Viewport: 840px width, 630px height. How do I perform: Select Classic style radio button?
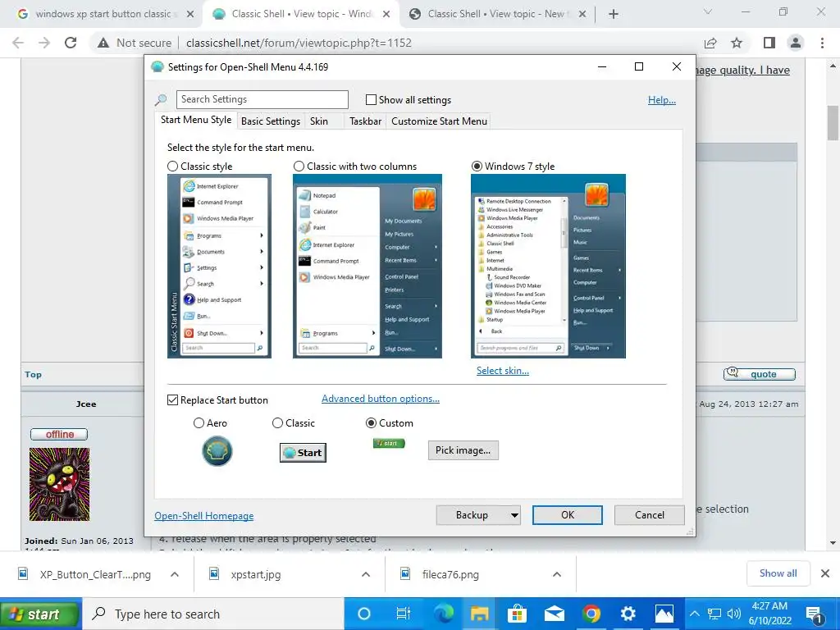[172, 167]
